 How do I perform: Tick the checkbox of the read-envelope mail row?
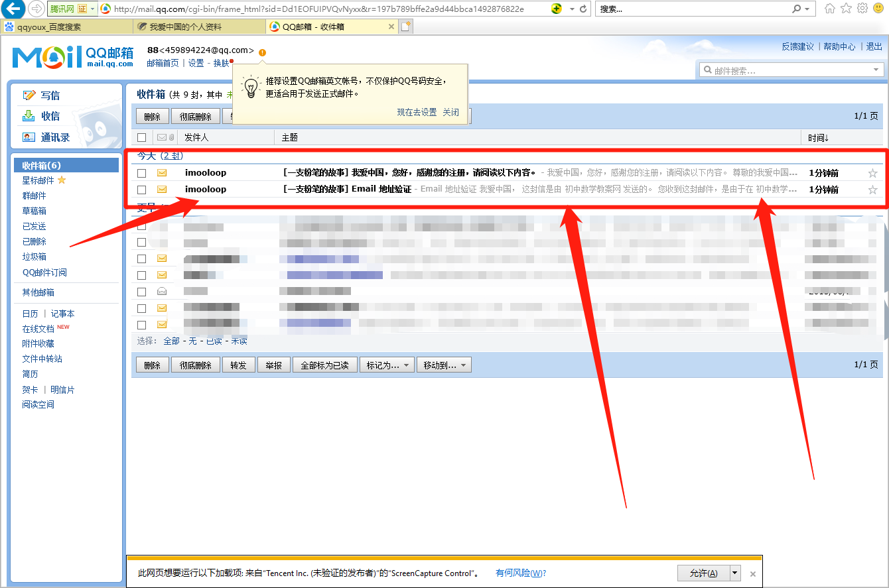tap(141, 292)
